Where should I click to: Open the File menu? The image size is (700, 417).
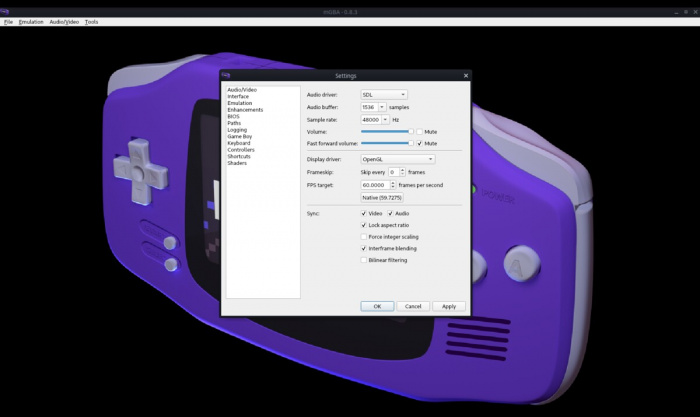[8, 21]
